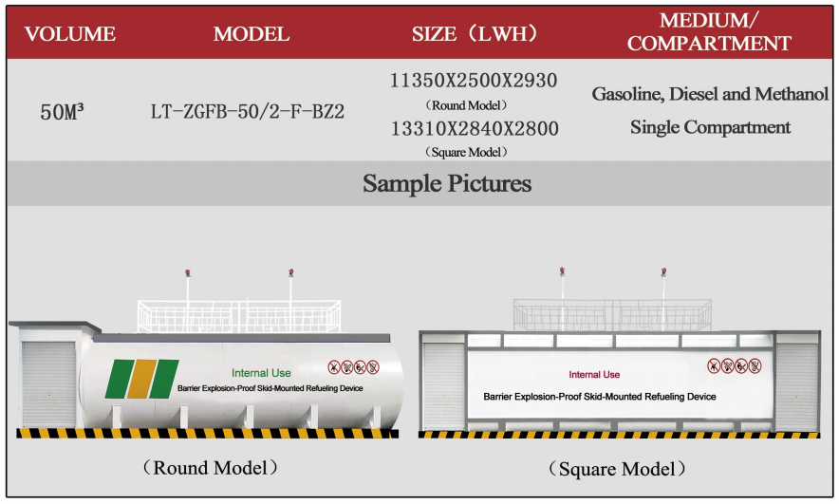
Task: Select the 50M³ volume value
Action: point(62,112)
